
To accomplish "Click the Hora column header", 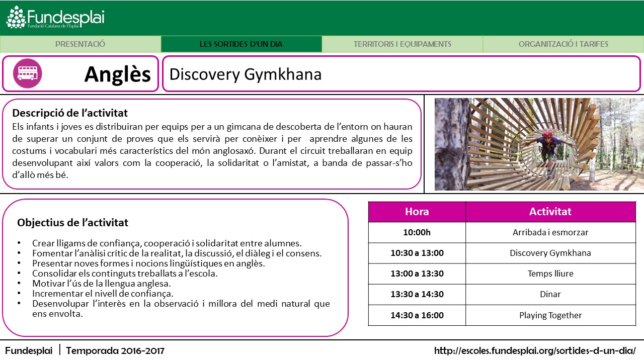I will (417, 212).
